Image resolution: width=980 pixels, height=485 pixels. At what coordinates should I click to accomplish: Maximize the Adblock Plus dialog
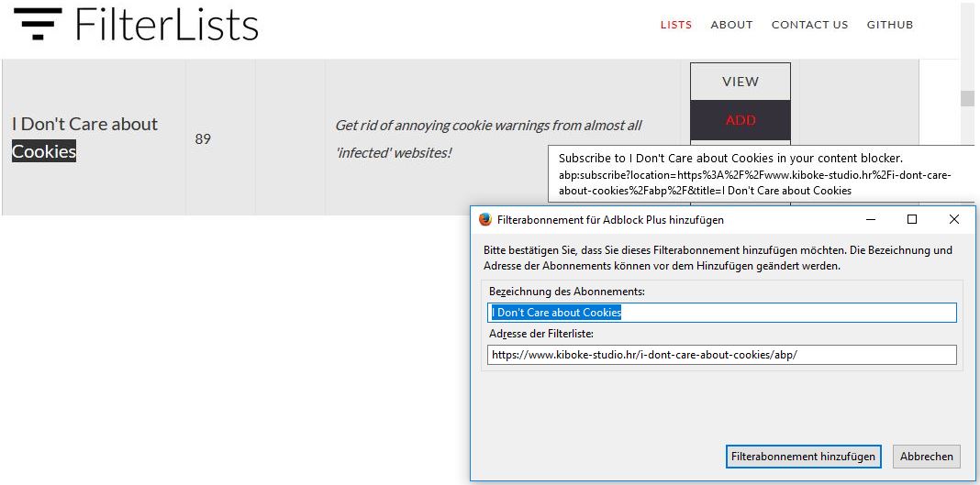(x=912, y=219)
